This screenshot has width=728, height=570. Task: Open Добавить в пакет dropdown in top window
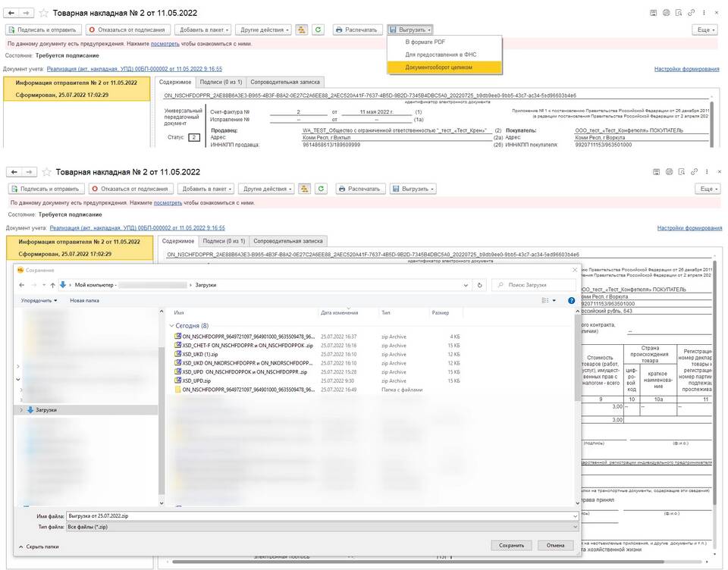click(x=204, y=30)
